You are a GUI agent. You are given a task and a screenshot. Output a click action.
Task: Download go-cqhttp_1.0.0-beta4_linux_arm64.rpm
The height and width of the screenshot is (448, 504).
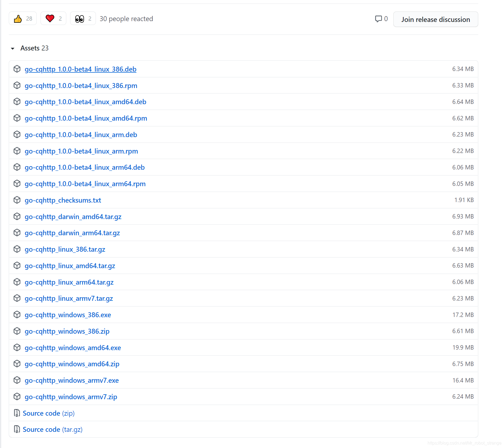pyautogui.click(x=85, y=184)
